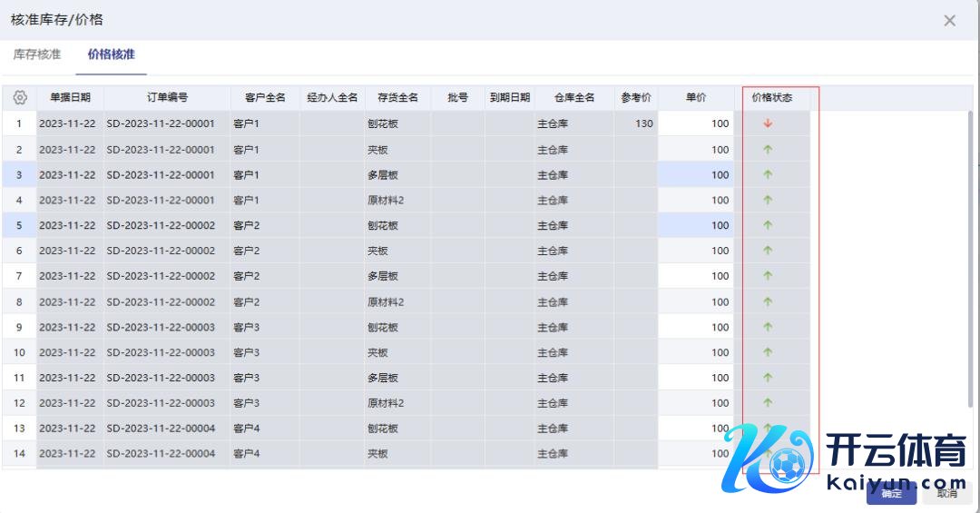Select row number 3 in the table
The height and width of the screenshot is (513, 980).
pyautogui.click(x=19, y=174)
